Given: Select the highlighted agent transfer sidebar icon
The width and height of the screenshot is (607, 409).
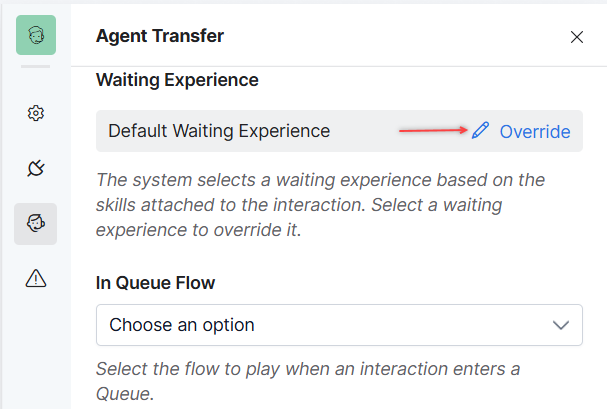Looking at the screenshot, I should coord(36,224).
